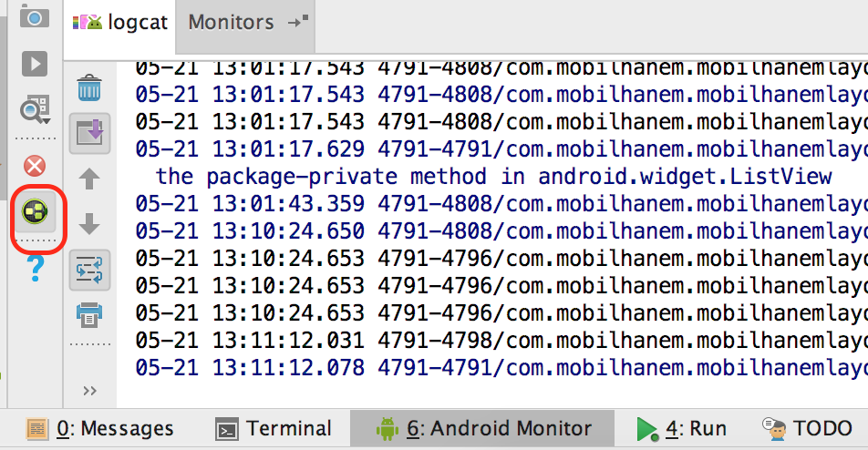Toggle scroll to end of log
The width and height of the screenshot is (868, 450).
(89, 133)
